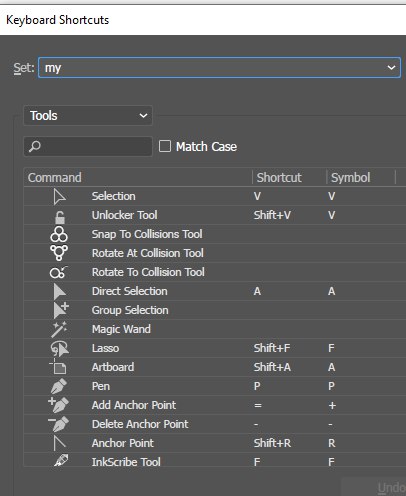
Task: Edit the Direct Selection shortcut A
Action: tap(257, 291)
